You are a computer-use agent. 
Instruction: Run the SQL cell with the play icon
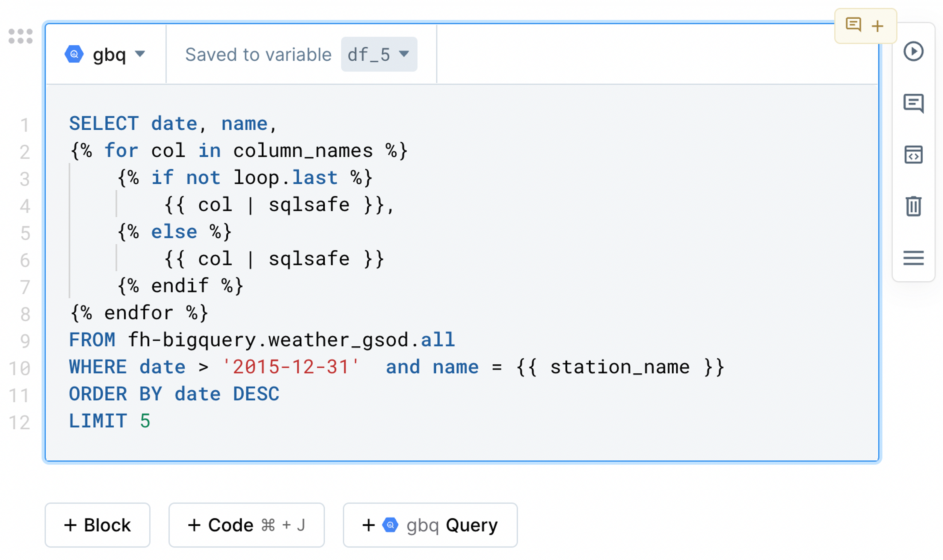(x=913, y=51)
